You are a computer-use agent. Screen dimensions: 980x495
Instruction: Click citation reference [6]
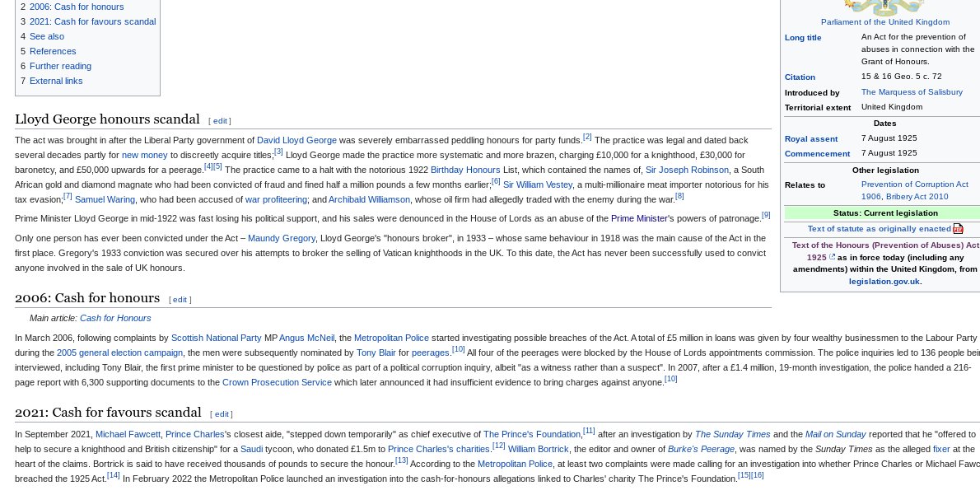point(496,182)
